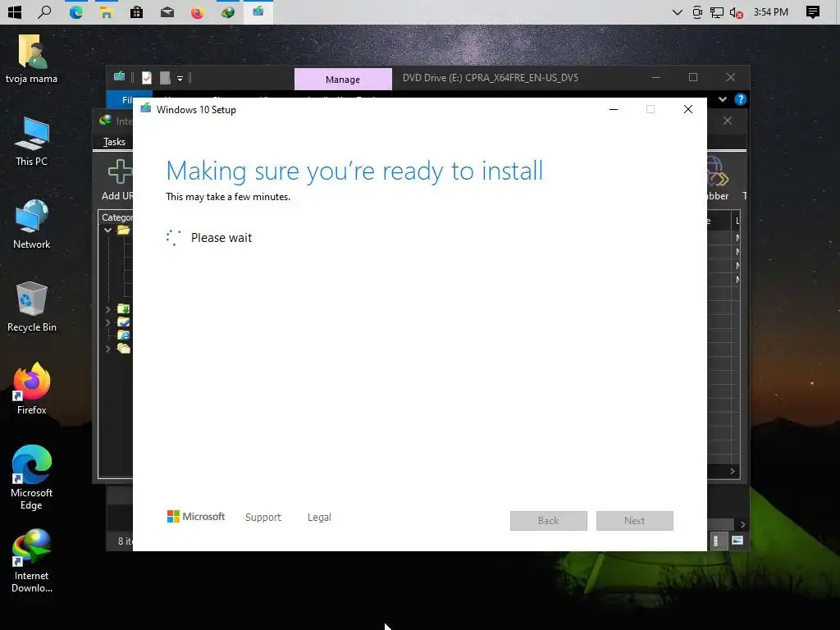Click the Grabber toolbar icon in IDM
840x630 pixels.
point(718,171)
